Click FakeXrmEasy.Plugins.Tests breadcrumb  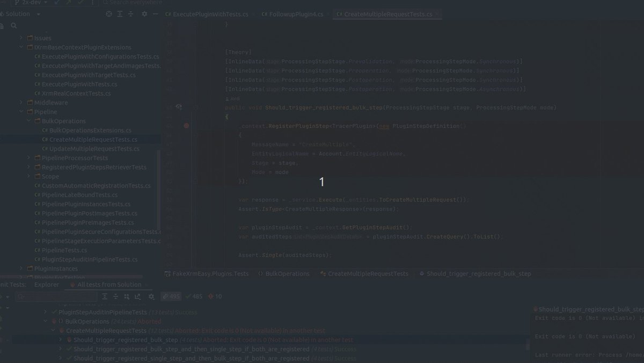click(x=206, y=273)
